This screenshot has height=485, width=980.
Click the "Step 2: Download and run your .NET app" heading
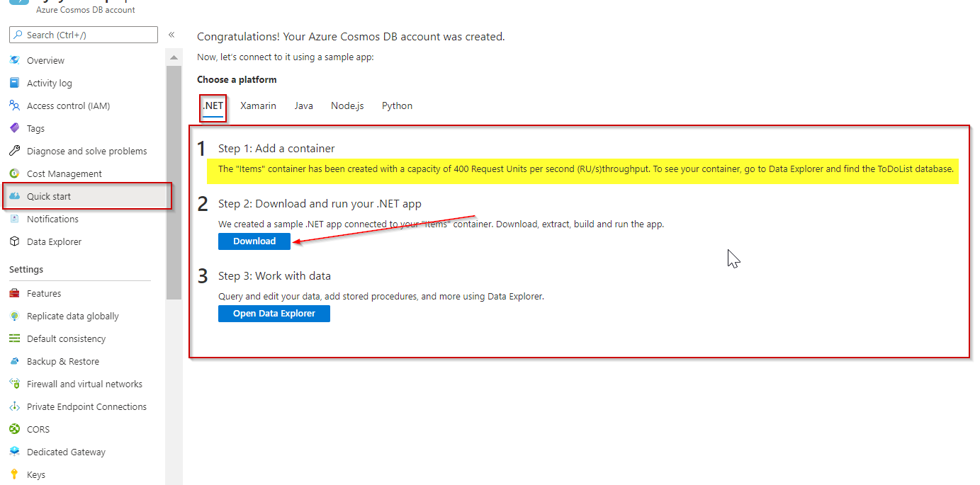pyautogui.click(x=320, y=204)
